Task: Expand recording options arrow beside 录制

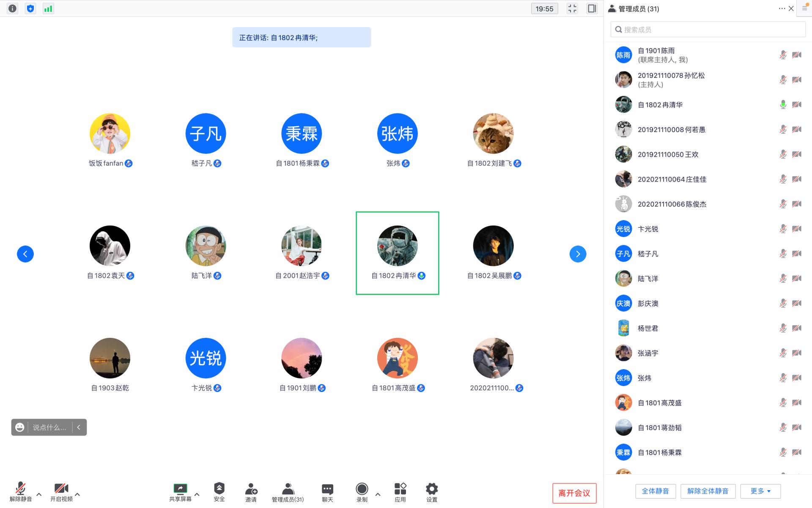Action: pyautogui.click(x=378, y=494)
